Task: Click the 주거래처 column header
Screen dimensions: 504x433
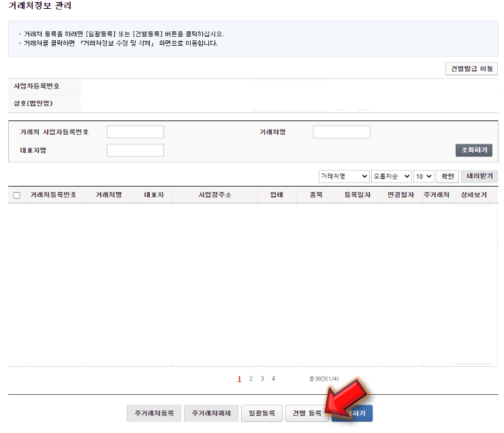Action: (436, 195)
